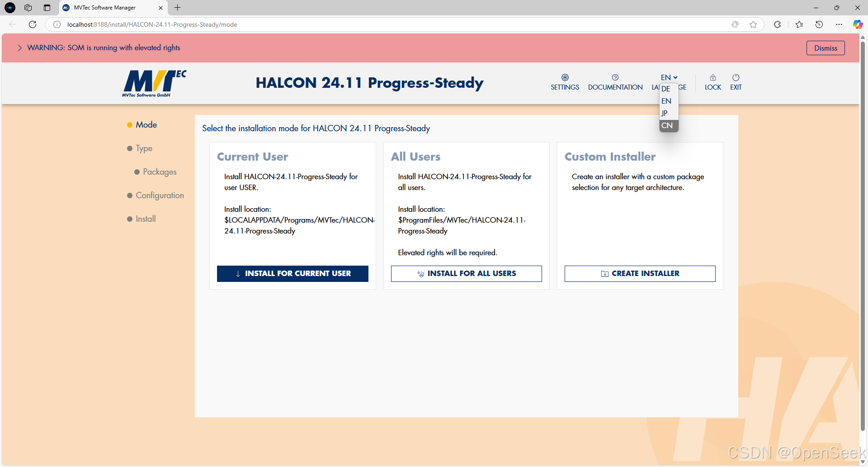The height and width of the screenshot is (467, 868).
Task: Expand the SOM warning banner chevron
Action: point(19,48)
